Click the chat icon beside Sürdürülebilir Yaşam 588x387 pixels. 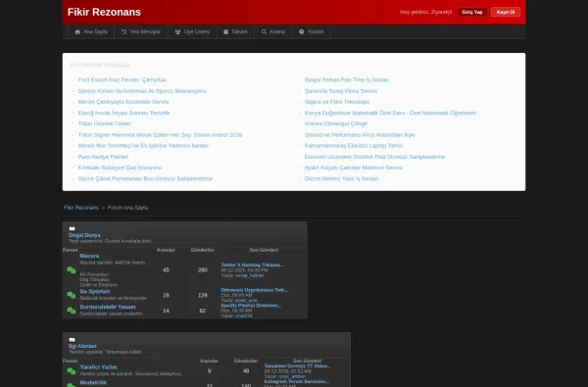click(72, 311)
